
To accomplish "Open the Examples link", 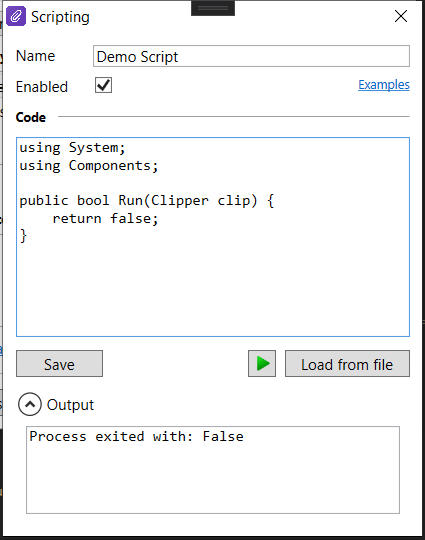I will click(x=384, y=84).
